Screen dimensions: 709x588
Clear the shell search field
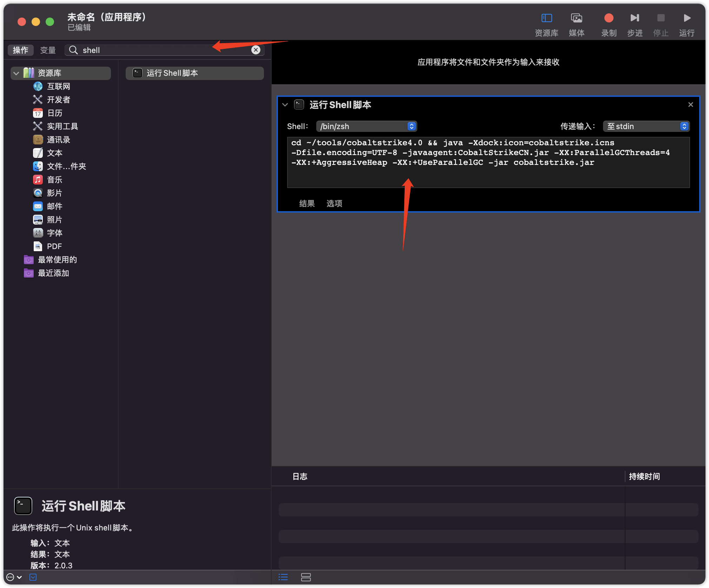coord(256,50)
